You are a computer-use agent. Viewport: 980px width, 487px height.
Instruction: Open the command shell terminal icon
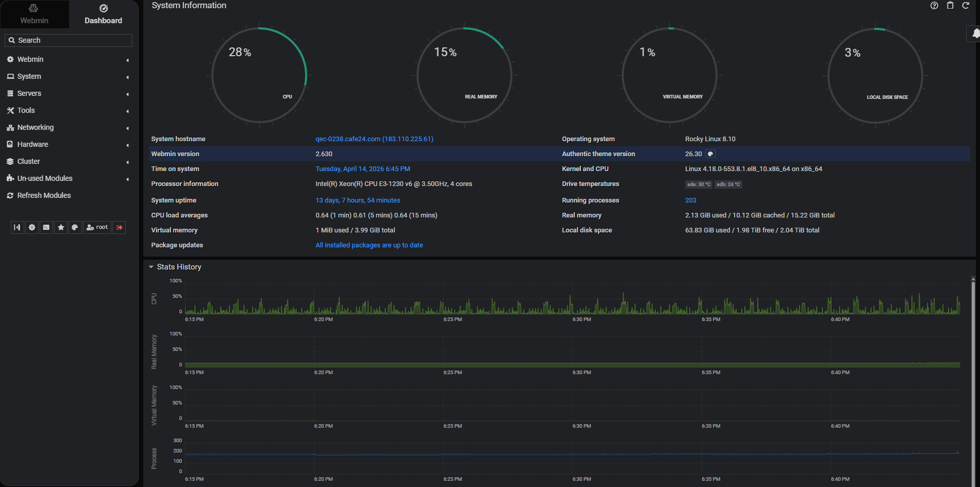(x=46, y=227)
